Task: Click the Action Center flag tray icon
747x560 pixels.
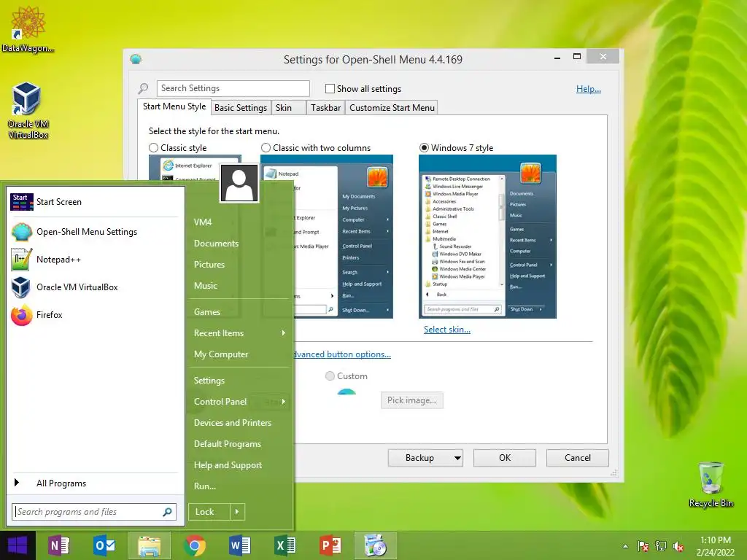Action: point(643,546)
